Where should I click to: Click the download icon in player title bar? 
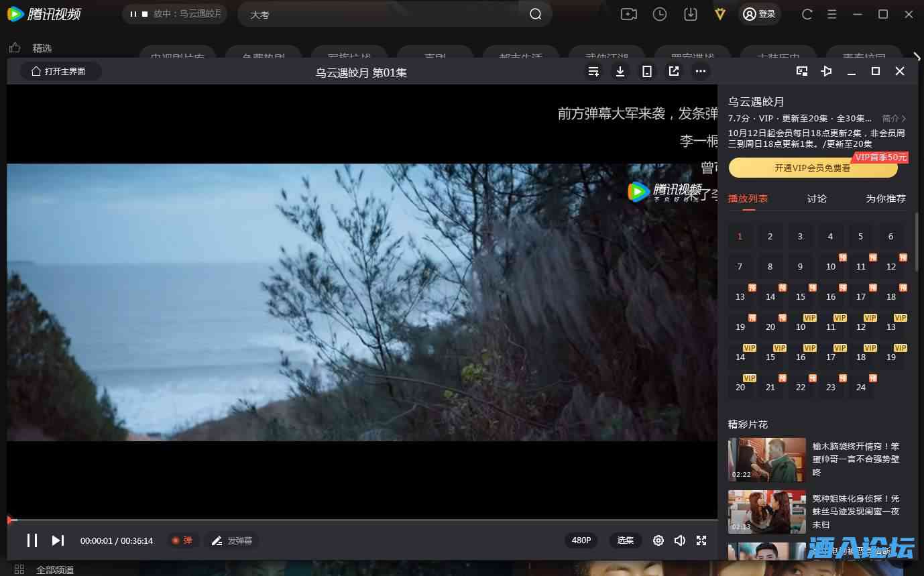click(x=620, y=71)
